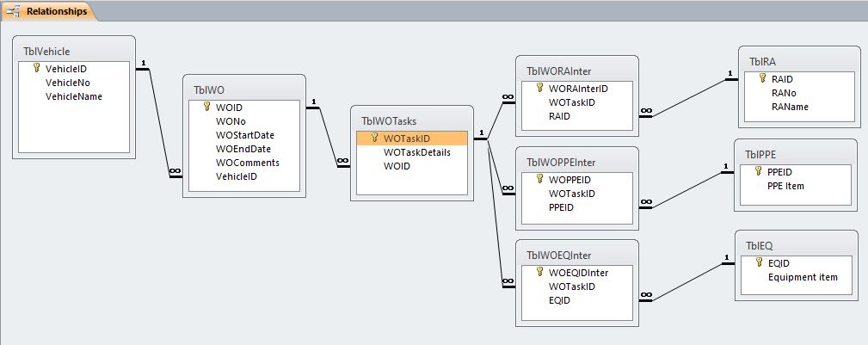Click the key icon next to WOEQIDInter

(539, 273)
